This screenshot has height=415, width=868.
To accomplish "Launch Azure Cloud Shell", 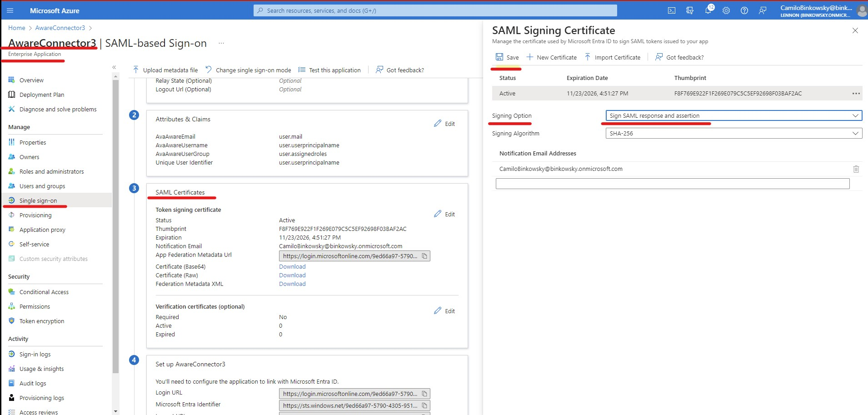I will (x=672, y=10).
